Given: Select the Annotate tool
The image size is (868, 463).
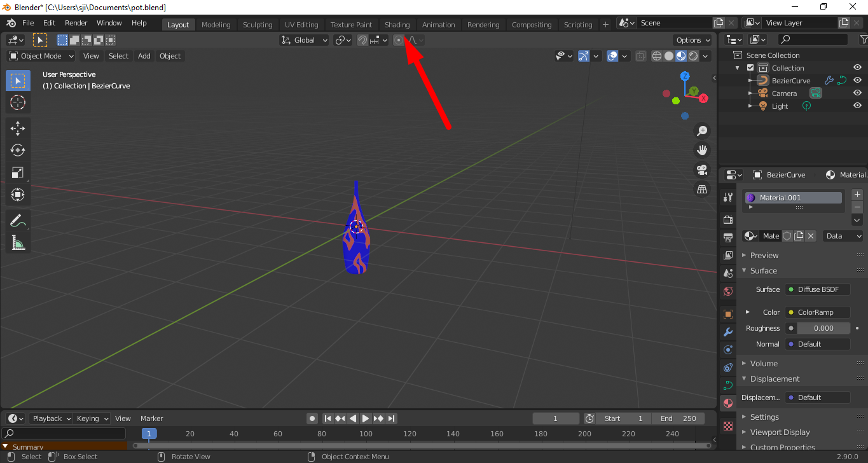Looking at the screenshot, I should [x=18, y=220].
